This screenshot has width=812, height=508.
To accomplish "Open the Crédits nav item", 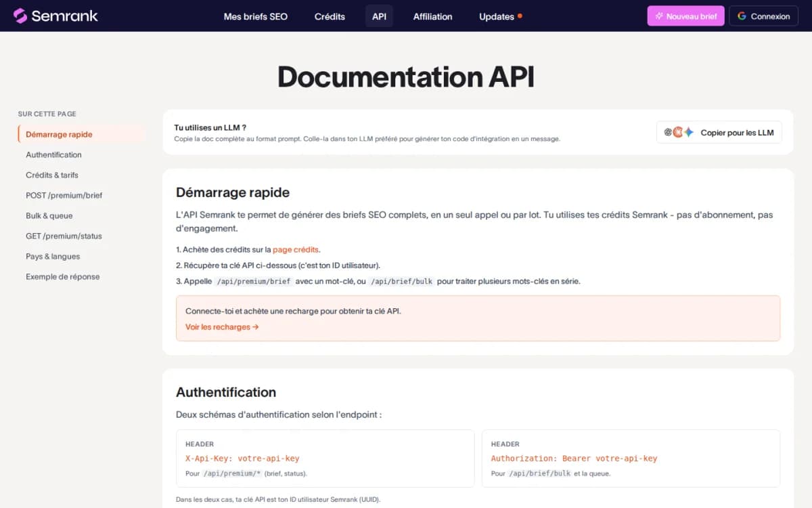I will pos(330,16).
